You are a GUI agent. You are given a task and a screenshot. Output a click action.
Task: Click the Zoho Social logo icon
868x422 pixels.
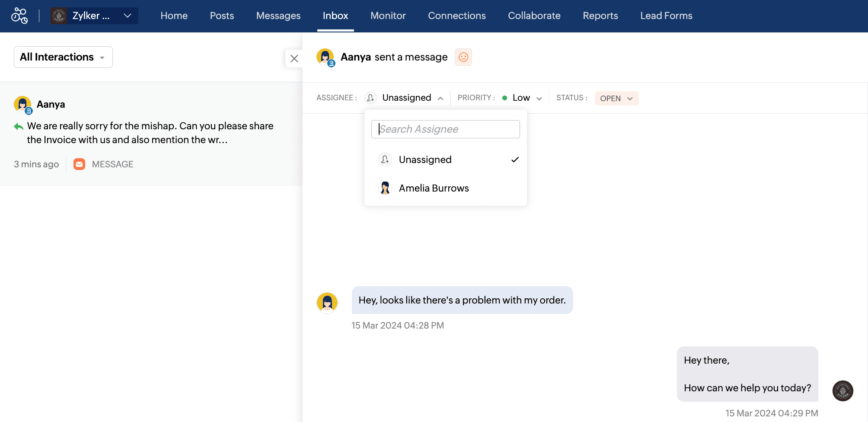coord(19,16)
